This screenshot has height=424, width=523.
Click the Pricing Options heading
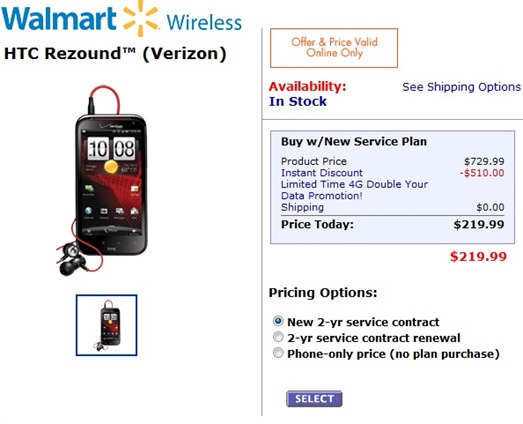click(x=323, y=293)
